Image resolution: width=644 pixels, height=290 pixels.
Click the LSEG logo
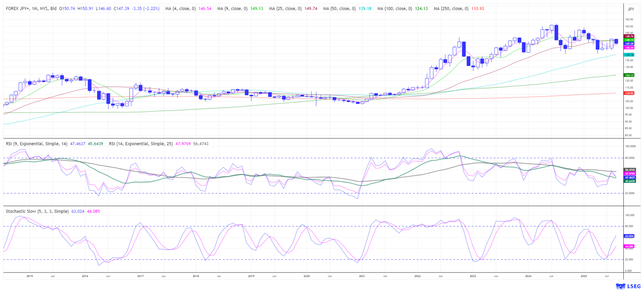pos(628,286)
